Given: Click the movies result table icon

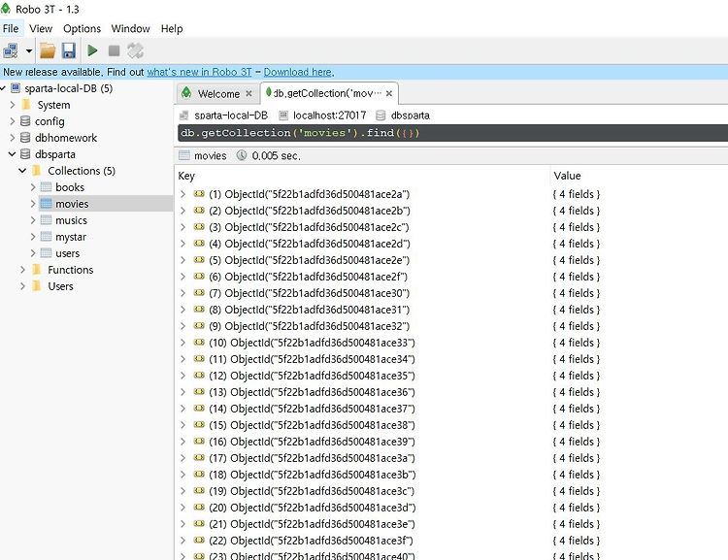Looking at the screenshot, I should (x=184, y=155).
